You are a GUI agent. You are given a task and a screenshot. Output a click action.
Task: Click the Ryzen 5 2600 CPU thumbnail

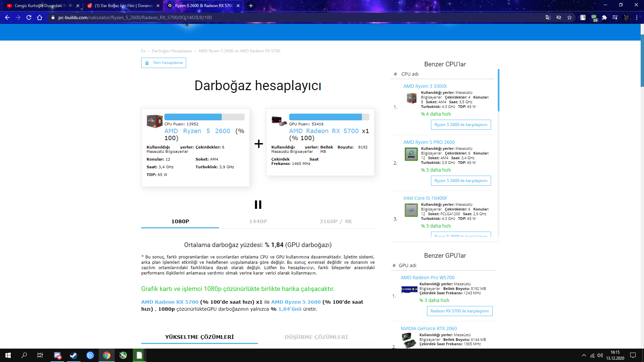[x=155, y=121]
